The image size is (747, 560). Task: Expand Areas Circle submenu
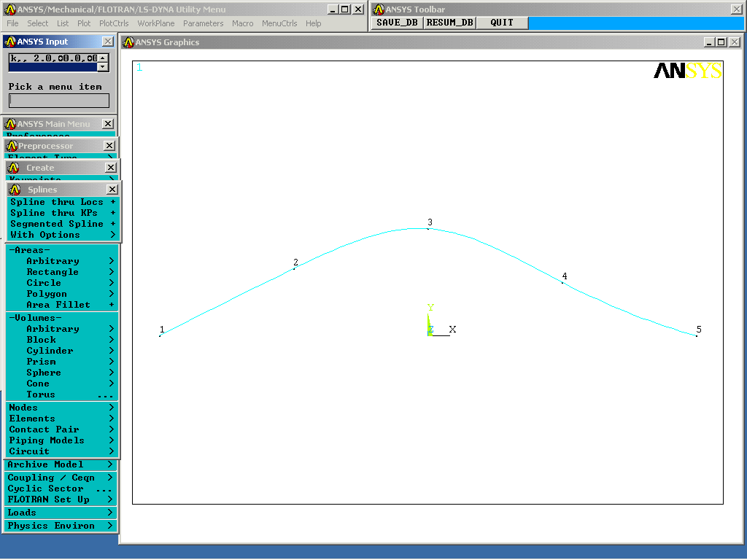[62, 283]
